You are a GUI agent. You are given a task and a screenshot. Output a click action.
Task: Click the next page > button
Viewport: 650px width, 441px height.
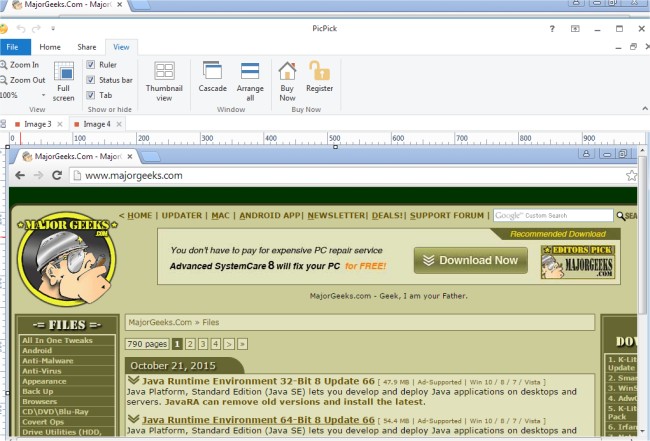(x=229, y=344)
